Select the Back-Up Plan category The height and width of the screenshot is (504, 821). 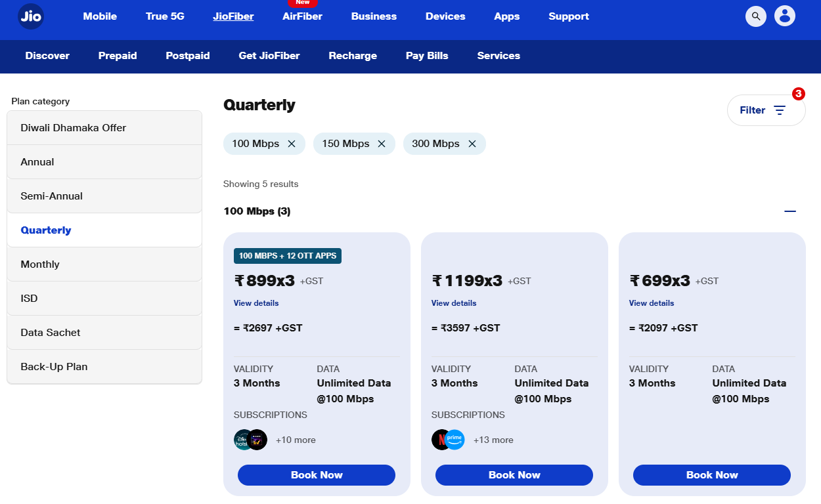click(104, 367)
